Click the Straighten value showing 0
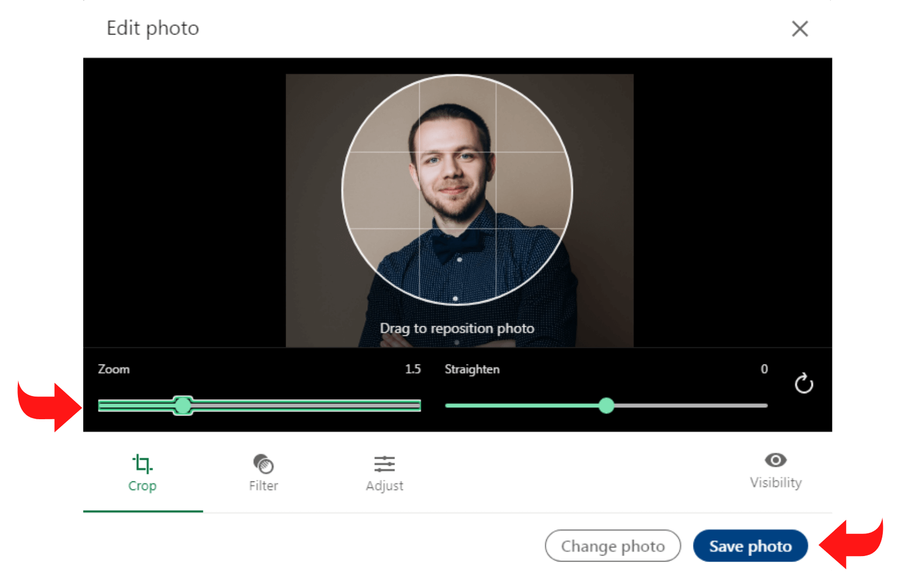The height and width of the screenshot is (588, 905). coord(764,369)
